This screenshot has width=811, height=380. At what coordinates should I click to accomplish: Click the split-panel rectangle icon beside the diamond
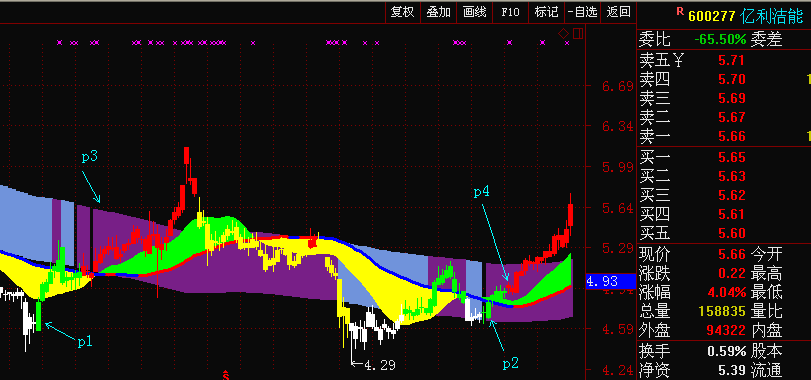578,34
